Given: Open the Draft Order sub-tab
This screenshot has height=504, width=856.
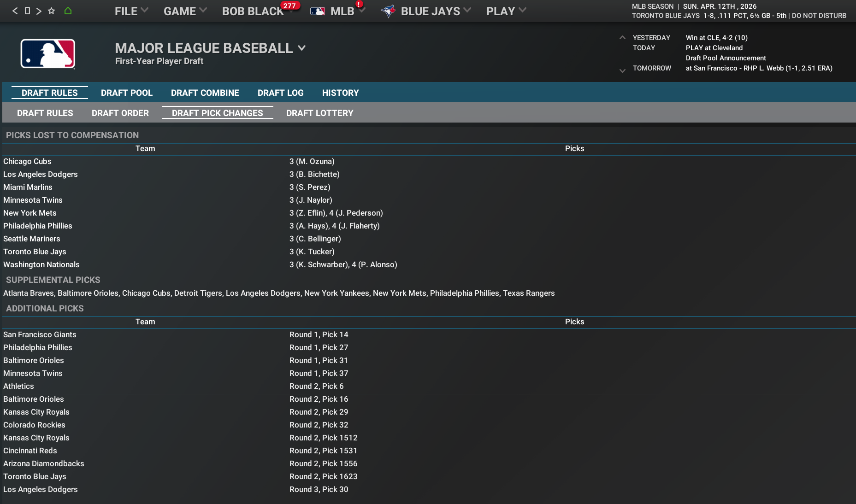Looking at the screenshot, I should [120, 113].
